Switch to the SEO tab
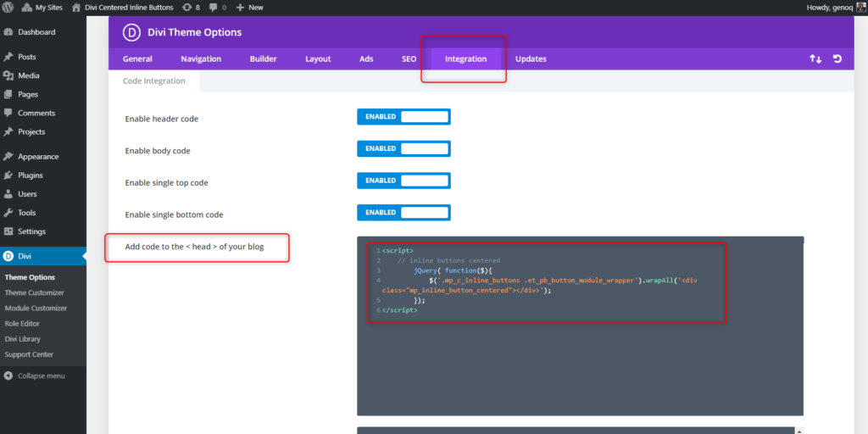The width and height of the screenshot is (868, 434). coord(409,59)
